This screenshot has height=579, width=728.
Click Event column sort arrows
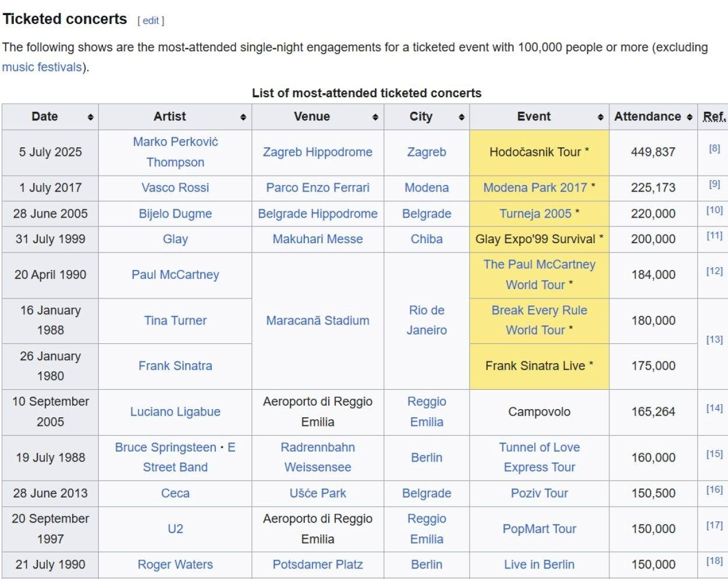[601, 118]
